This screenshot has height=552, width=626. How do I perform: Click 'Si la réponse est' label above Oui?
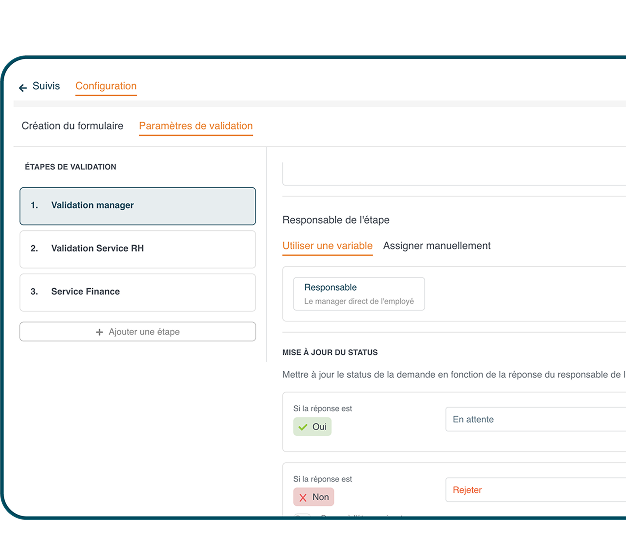323,408
